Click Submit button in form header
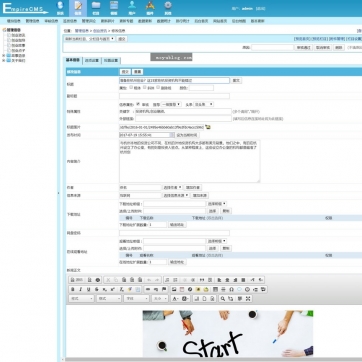This screenshot has height=362, width=362. 125,72
